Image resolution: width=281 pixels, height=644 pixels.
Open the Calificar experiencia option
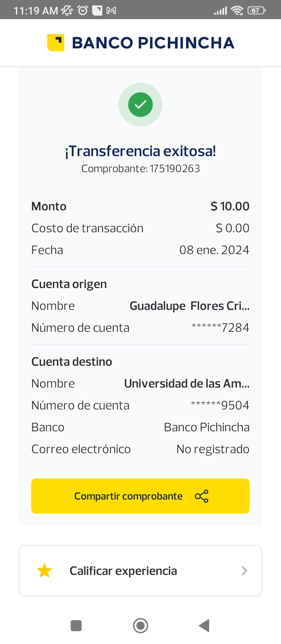[x=123, y=571]
